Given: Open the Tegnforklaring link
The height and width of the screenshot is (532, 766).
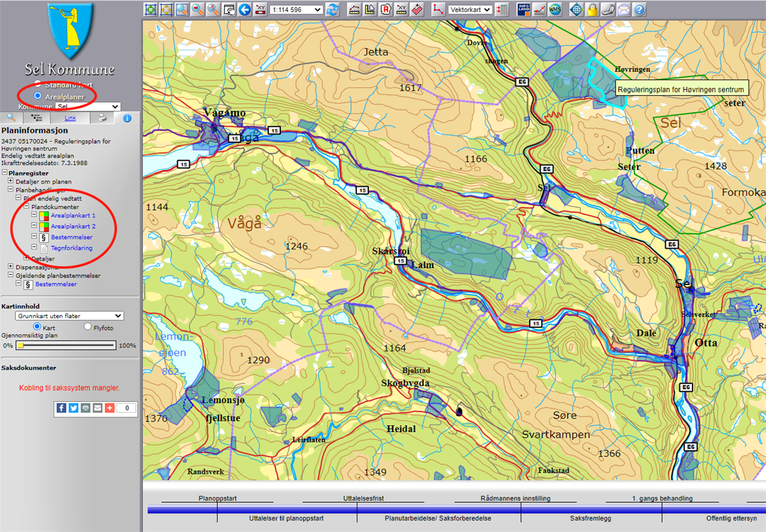Looking at the screenshot, I should pyautogui.click(x=71, y=248).
